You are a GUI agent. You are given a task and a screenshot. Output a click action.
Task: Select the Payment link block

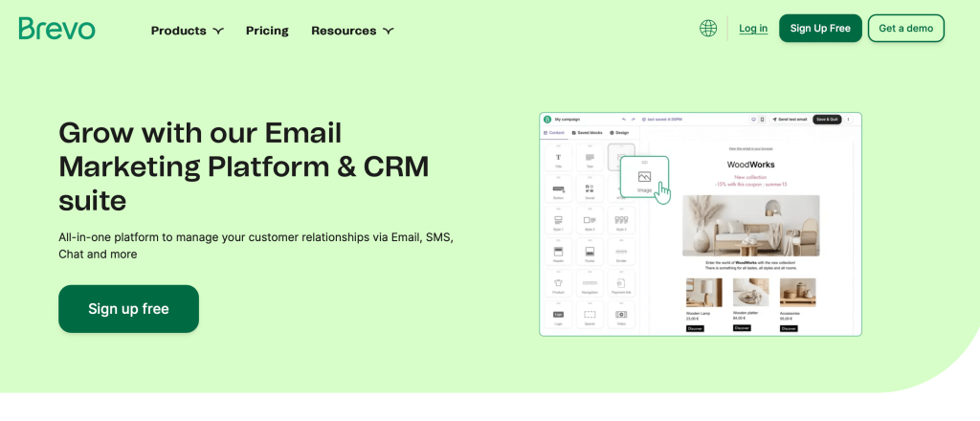[x=621, y=283]
